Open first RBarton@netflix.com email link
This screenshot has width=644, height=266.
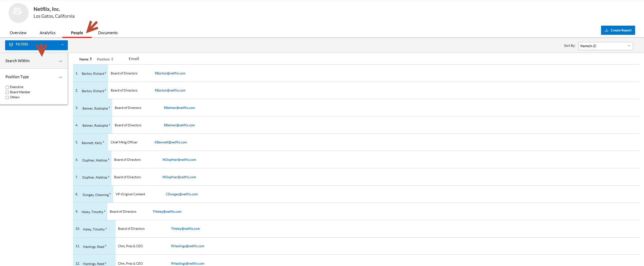click(x=170, y=73)
